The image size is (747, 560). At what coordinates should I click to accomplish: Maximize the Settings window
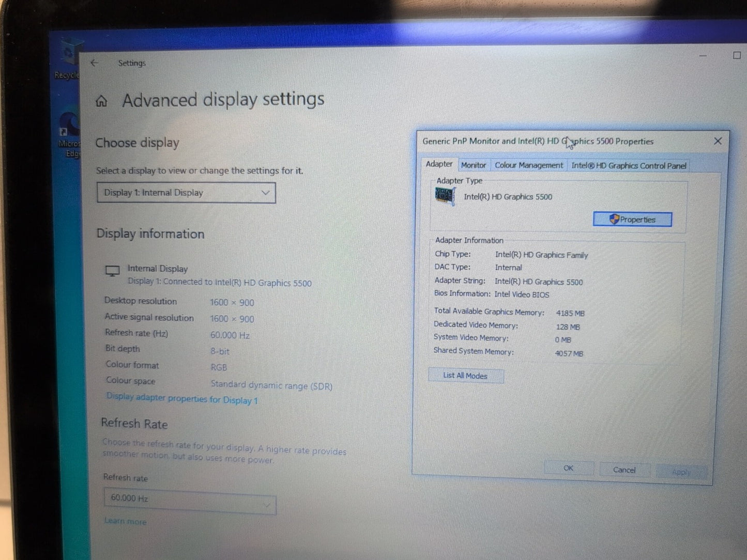(x=737, y=55)
